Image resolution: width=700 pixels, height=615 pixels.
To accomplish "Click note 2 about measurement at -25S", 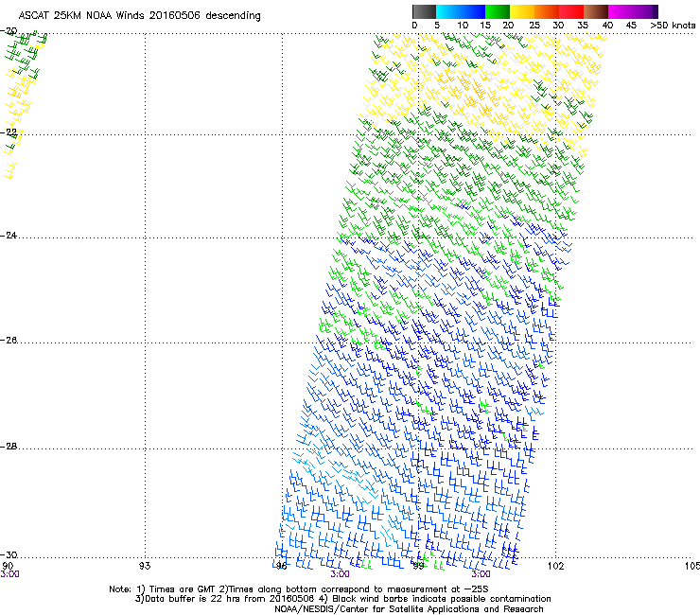I will (355, 589).
